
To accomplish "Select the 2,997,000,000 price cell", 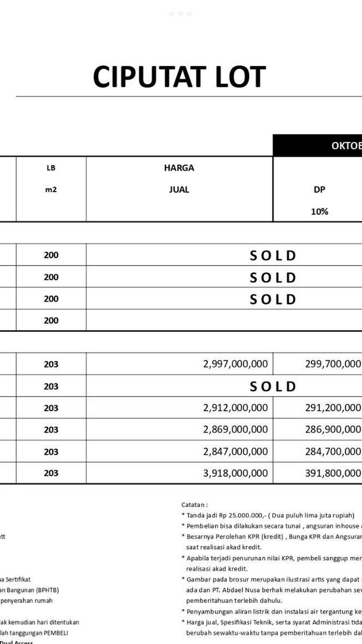I will click(235, 364).
